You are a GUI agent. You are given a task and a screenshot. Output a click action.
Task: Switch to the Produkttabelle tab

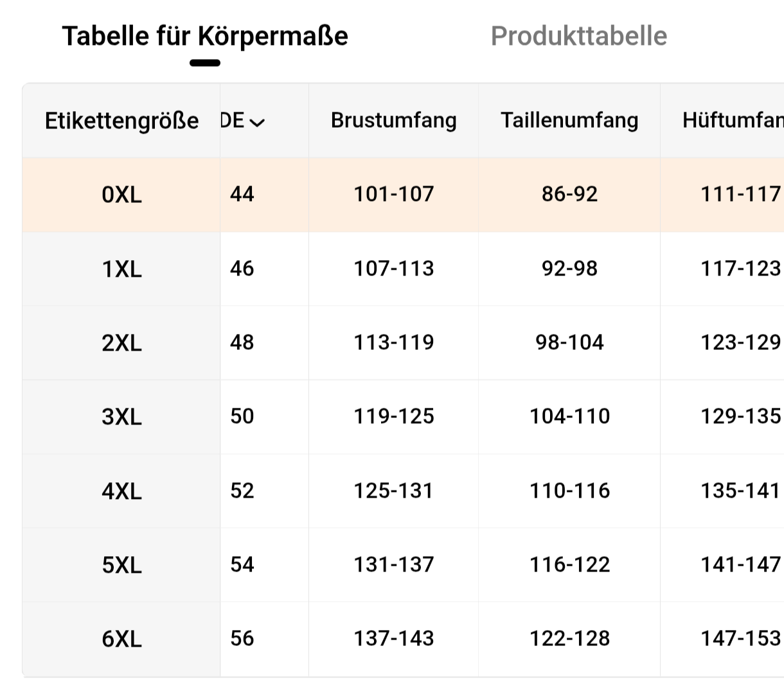click(578, 36)
